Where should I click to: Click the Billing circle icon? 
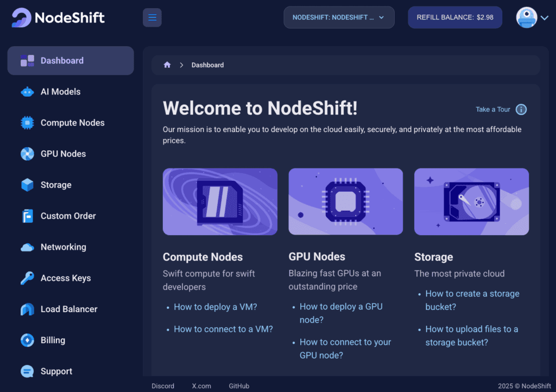click(x=27, y=340)
